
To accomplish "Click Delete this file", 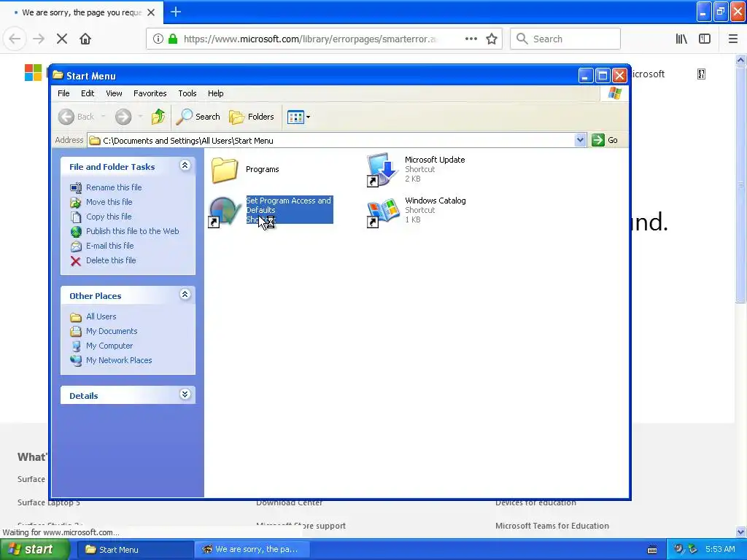I will point(103,260).
